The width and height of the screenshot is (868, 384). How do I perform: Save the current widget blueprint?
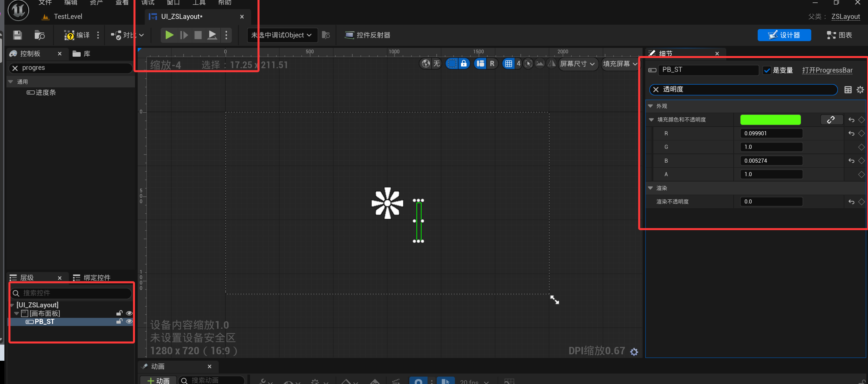tap(18, 35)
